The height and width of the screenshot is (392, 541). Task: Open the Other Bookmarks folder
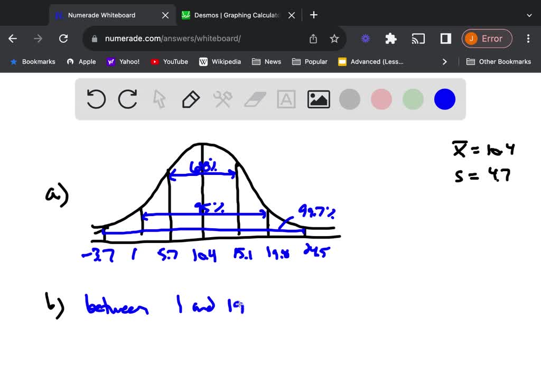click(498, 62)
